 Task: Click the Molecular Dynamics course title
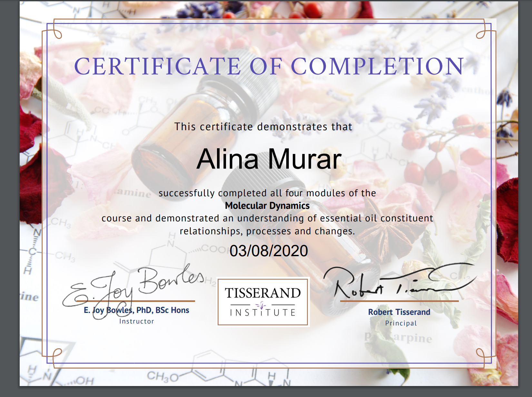[267, 206]
